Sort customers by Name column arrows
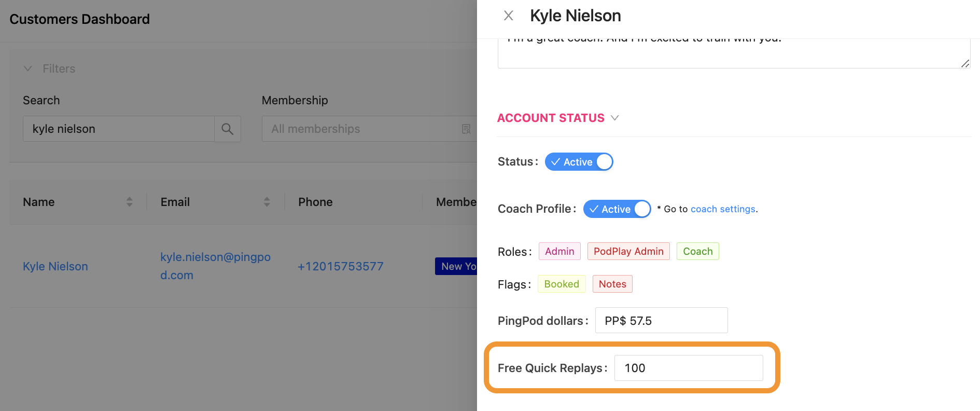Screen dimensions: 980x411 130,202
